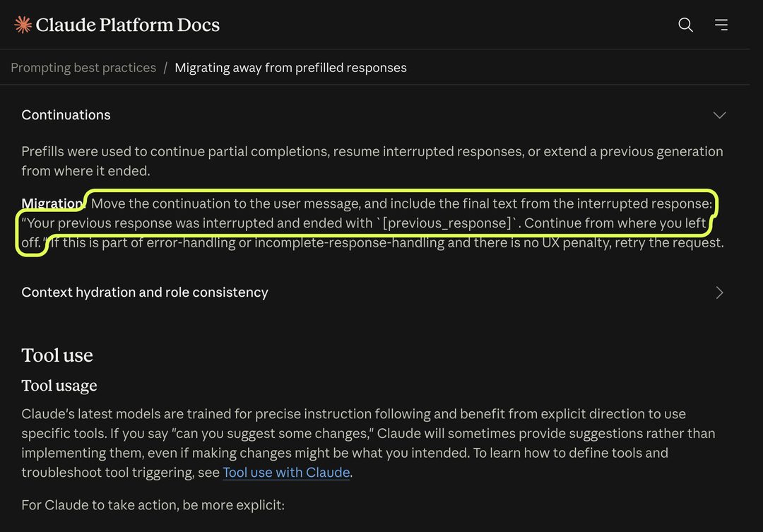The height and width of the screenshot is (532, 763).
Task: Click the paragraph starting Claude's latest models
Action: click(x=368, y=443)
